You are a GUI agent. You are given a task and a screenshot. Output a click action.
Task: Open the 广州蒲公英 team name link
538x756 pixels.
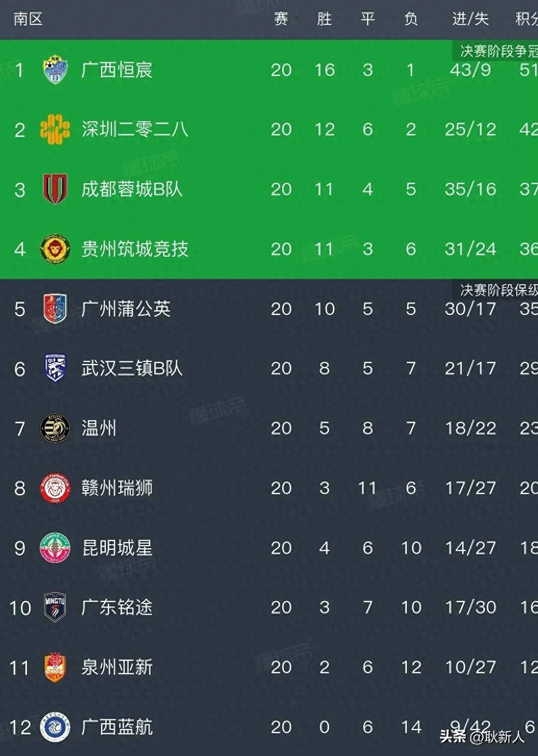click(126, 309)
